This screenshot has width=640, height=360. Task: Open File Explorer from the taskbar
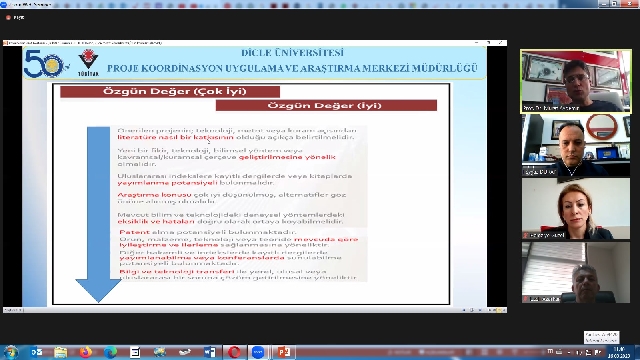point(60,352)
